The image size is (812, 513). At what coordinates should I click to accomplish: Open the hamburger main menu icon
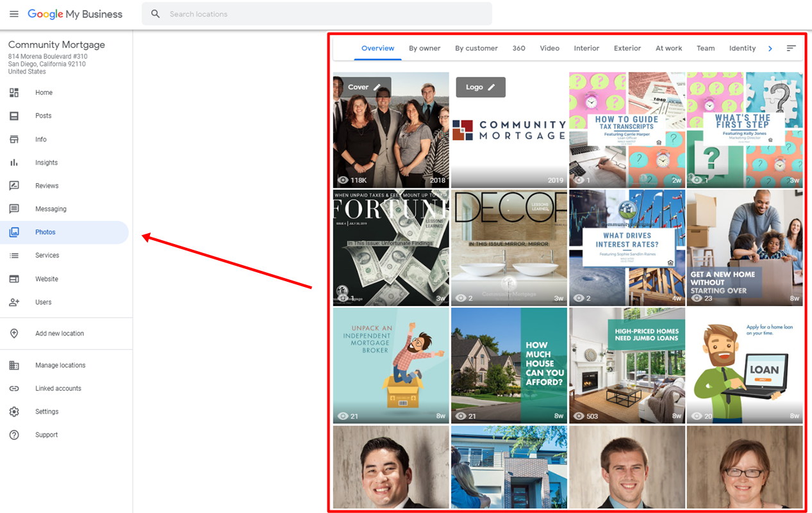pyautogui.click(x=14, y=14)
